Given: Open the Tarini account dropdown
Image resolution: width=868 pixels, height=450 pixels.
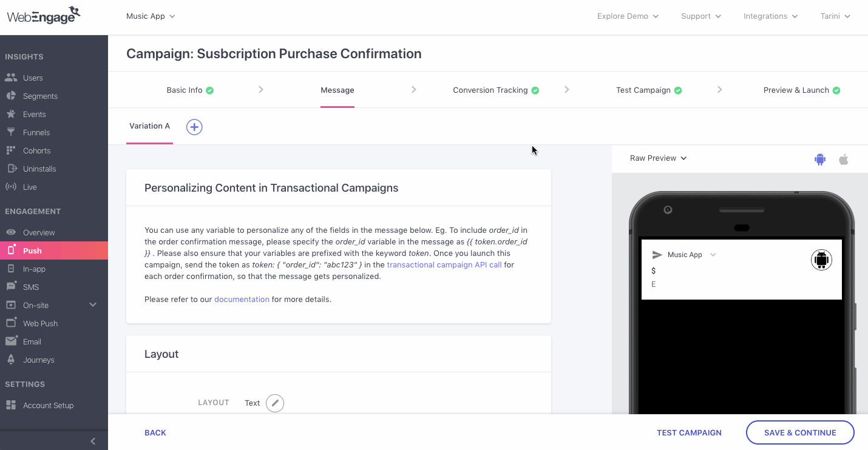Looking at the screenshot, I should coord(835,16).
